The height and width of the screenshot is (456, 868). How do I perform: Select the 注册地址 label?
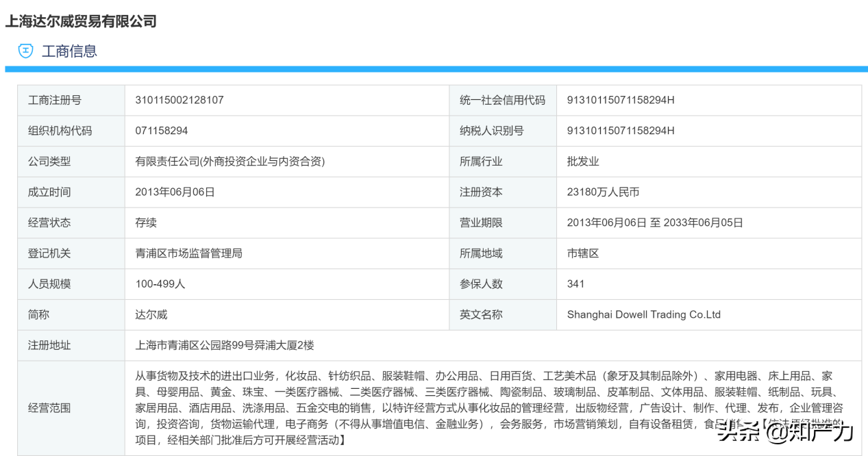point(49,346)
